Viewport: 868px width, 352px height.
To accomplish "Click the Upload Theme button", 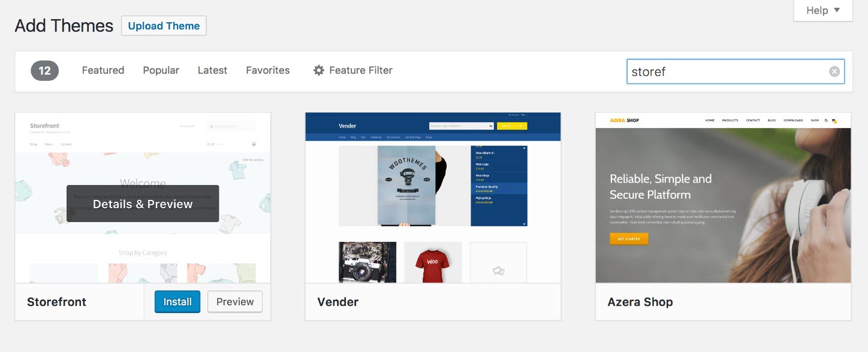I will point(164,26).
